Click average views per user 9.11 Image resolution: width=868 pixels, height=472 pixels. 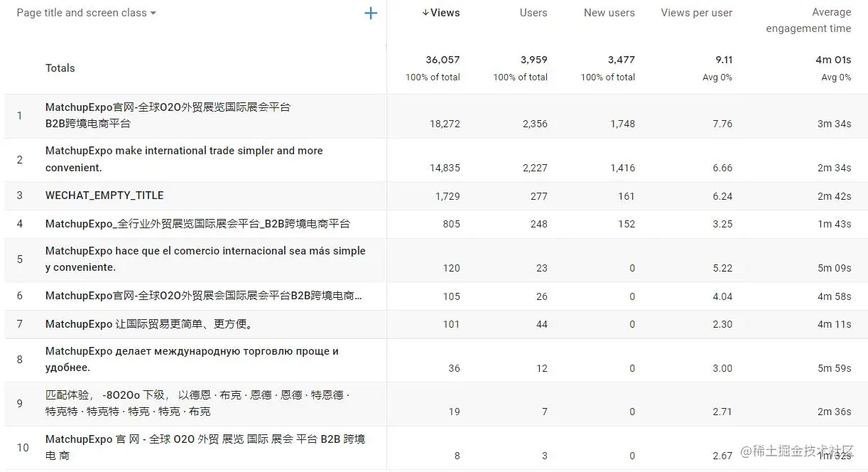click(724, 60)
